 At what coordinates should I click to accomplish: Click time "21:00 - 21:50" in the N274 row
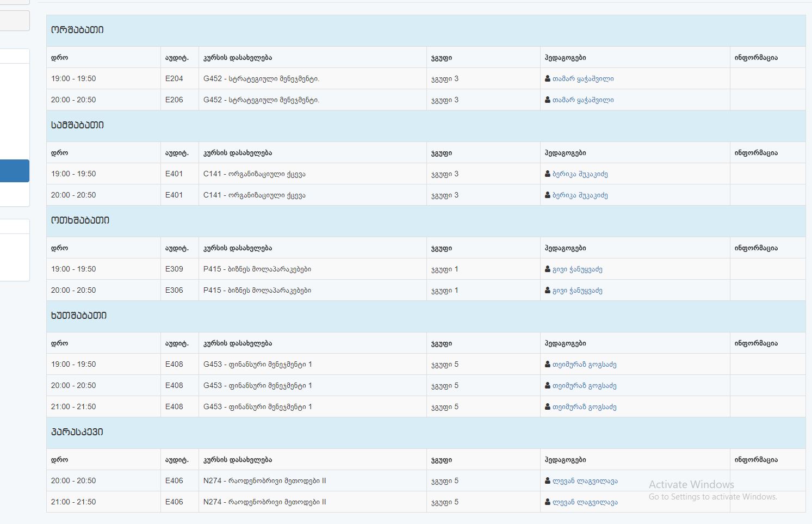tap(73, 502)
